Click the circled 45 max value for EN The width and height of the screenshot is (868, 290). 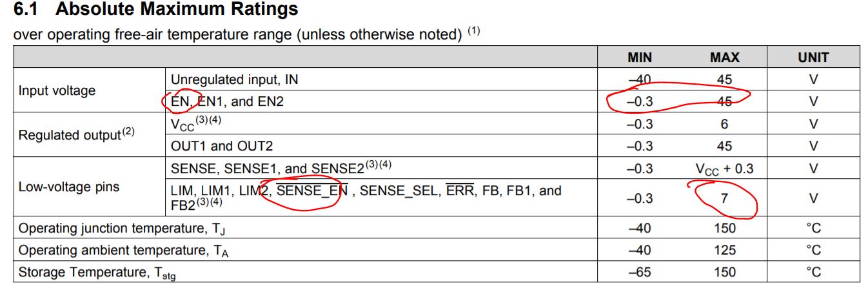pos(724,101)
